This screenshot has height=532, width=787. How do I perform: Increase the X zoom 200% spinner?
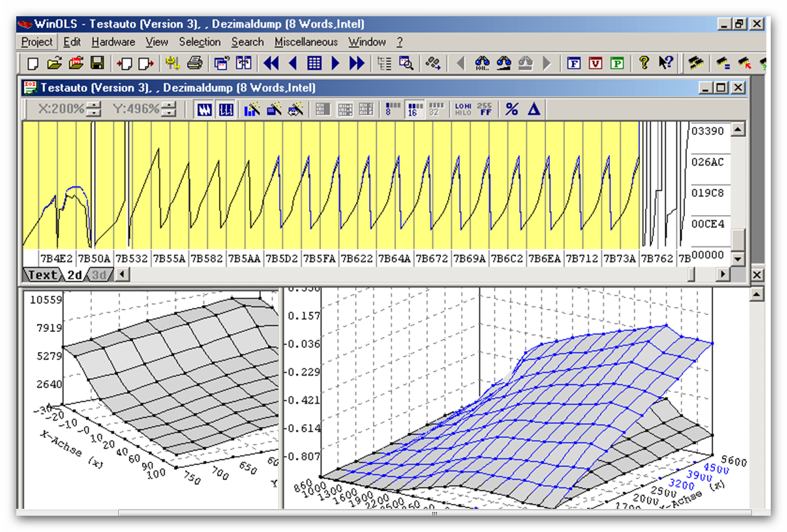[94, 106]
